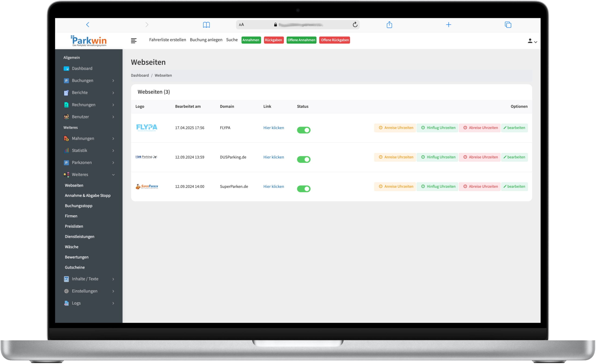Open Hier klicken link for FLYPA
596x364 pixels.
[x=274, y=128]
